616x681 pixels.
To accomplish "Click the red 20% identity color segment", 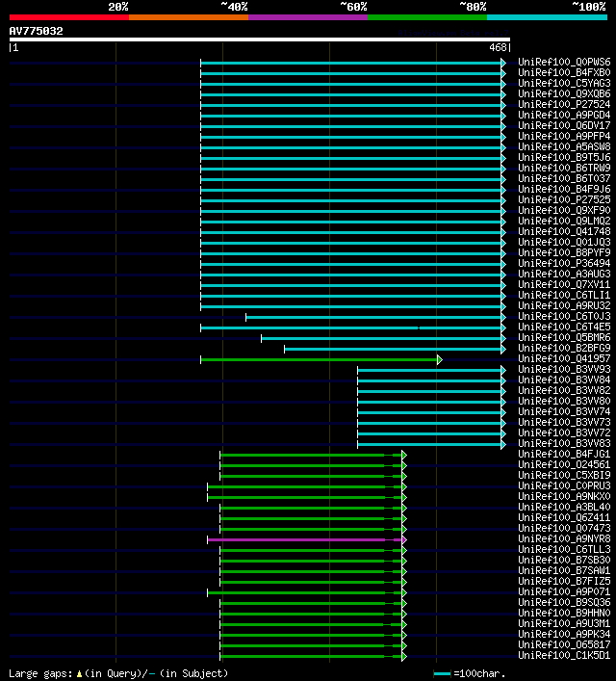I will tap(69, 17).
